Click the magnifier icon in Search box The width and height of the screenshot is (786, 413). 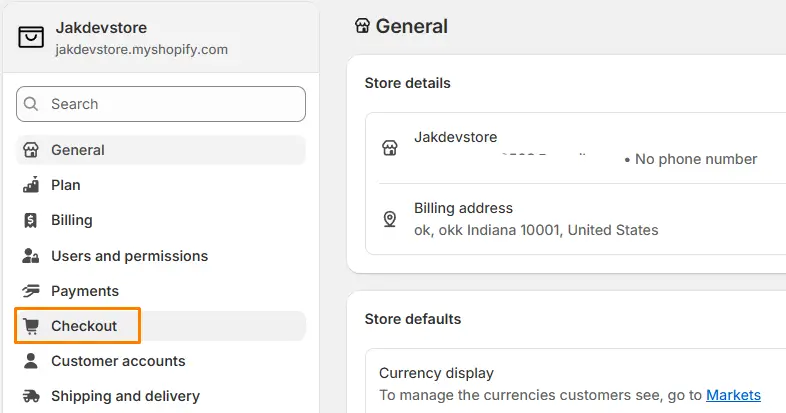[x=31, y=104]
